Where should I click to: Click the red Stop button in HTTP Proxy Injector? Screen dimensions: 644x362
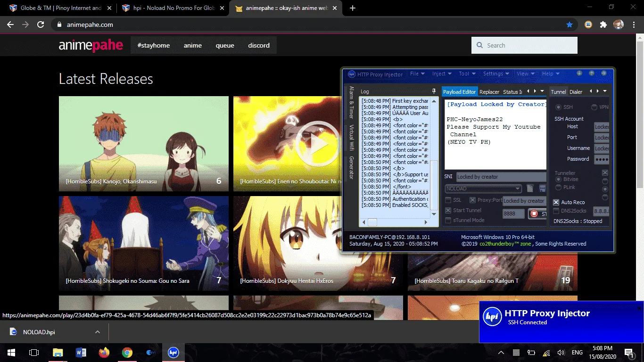pyautogui.click(x=538, y=214)
